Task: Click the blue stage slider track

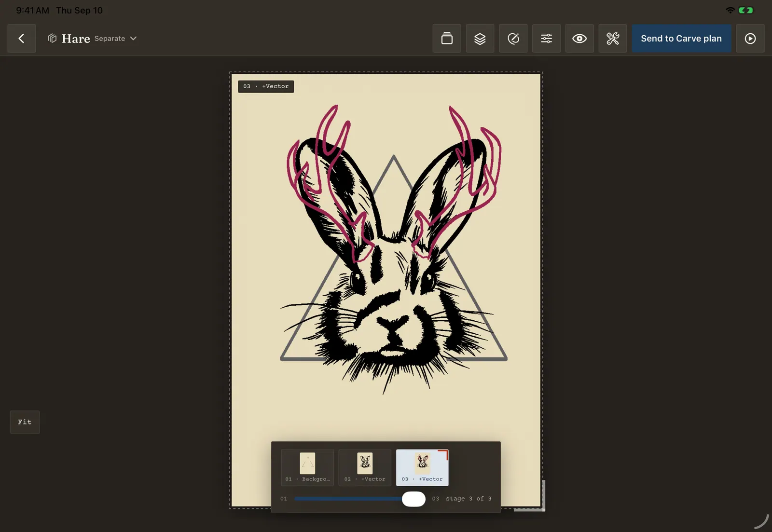Action: pyautogui.click(x=348, y=499)
